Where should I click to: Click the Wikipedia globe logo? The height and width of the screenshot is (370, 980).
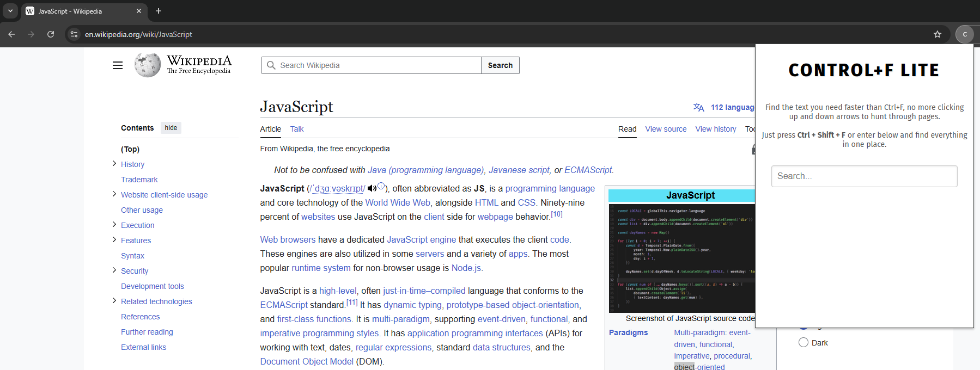click(148, 65)
